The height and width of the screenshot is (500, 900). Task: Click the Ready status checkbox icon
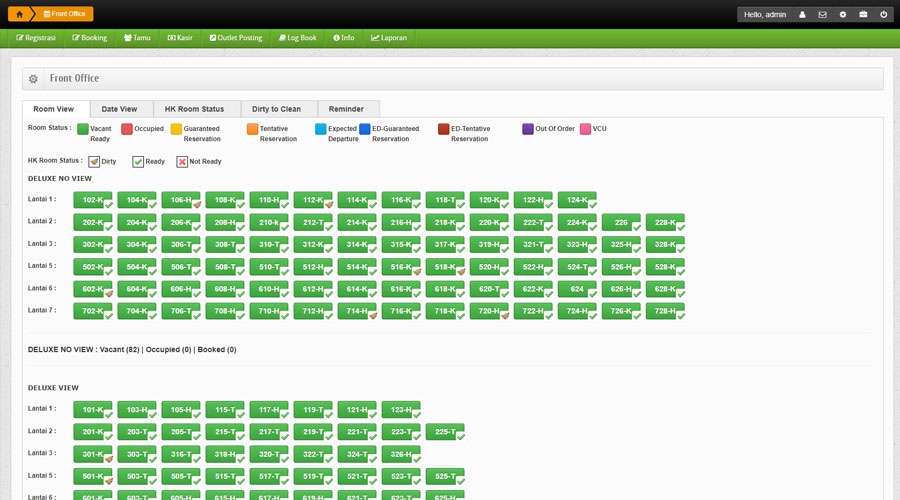click(138, 161)
